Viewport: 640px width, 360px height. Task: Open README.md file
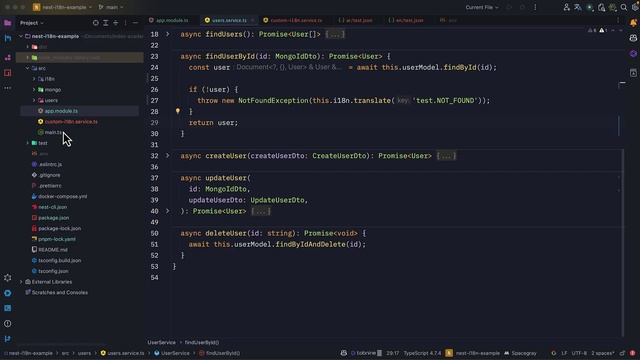point(53,249)
